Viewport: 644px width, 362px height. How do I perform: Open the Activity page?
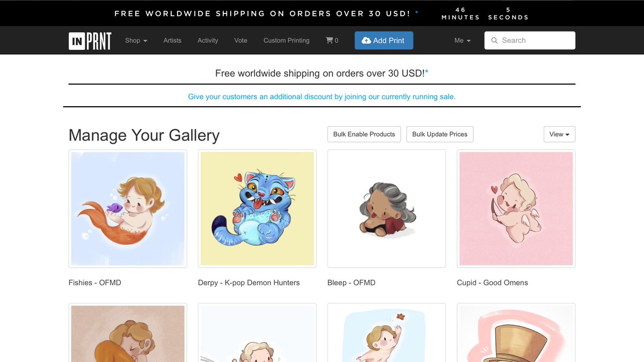pos(208,40)
